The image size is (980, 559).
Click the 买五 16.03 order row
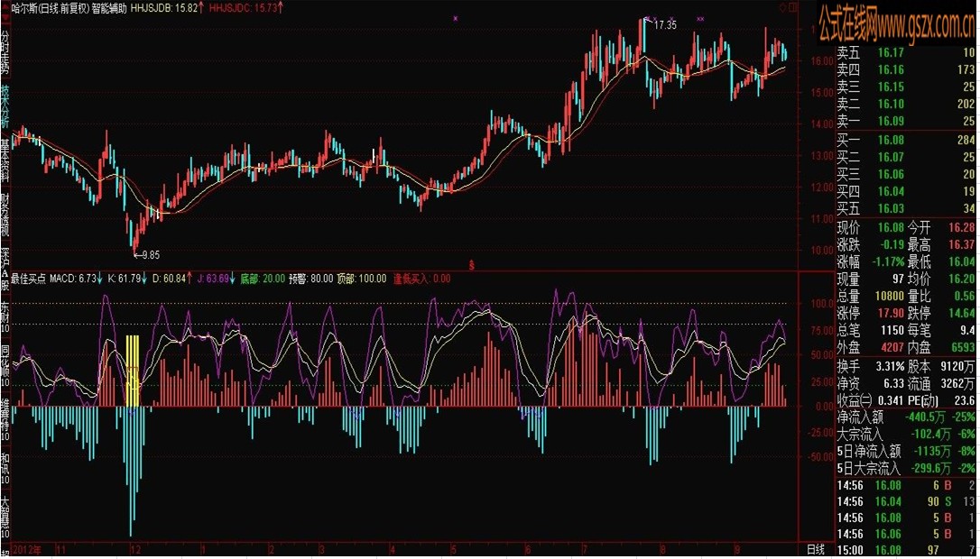906,208
